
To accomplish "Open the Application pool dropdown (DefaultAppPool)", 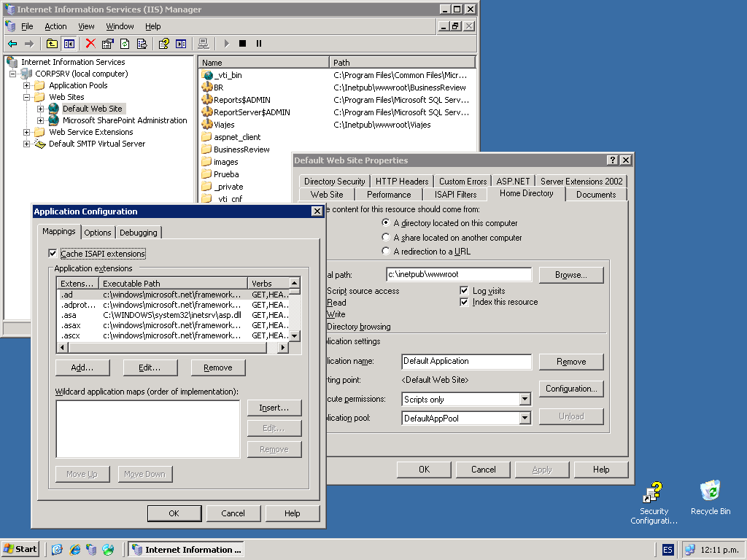I will pyautogui.click(x=525, y=418).
